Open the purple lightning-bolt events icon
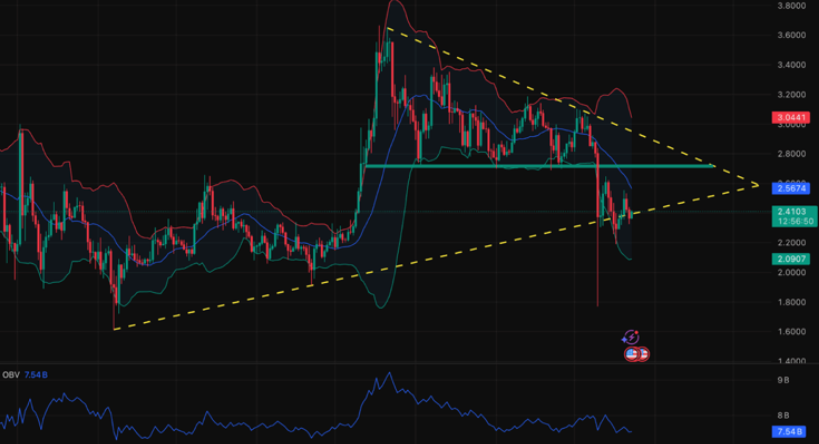819x444 pixels. (631, 337)
